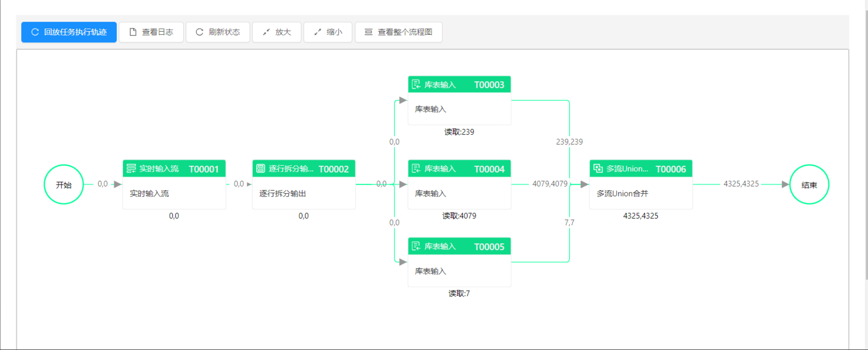Viewport: 868px width, 350px height.
Task: Click the 4325,4325 edge label before 结束
Action: (x=741, y=184)
